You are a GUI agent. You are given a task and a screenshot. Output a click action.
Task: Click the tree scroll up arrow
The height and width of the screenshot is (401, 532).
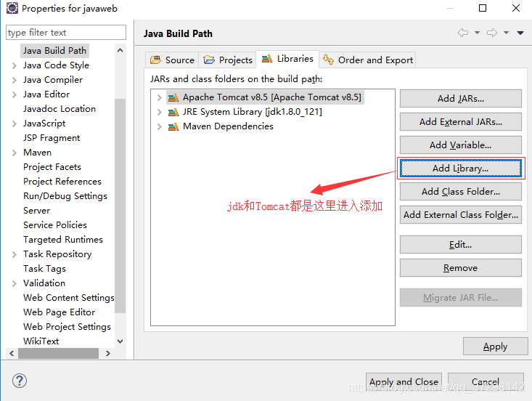120,50
